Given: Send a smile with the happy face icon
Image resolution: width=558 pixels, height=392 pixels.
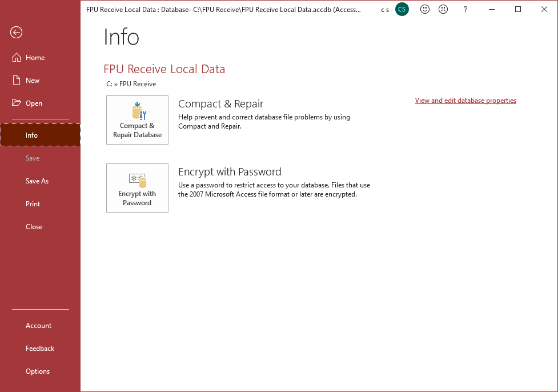Looking at the screenshot, I should pos(424,9).
